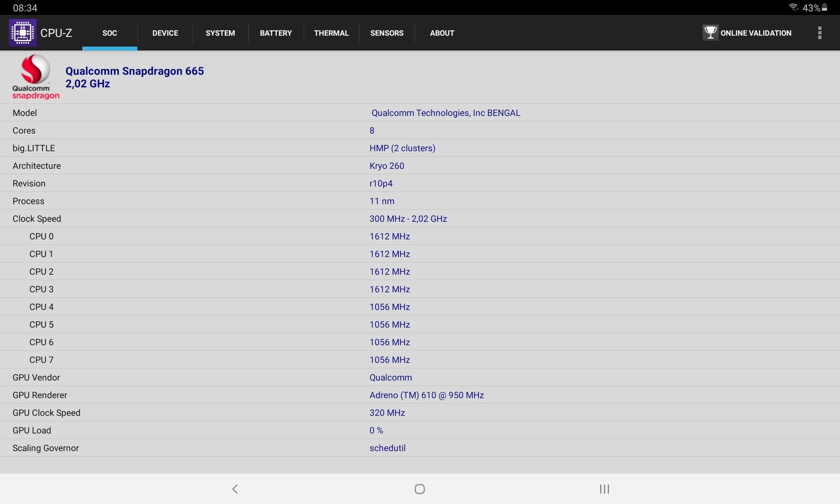
Task: Tap the Cores value 8
Action: [x=372, y=130]
